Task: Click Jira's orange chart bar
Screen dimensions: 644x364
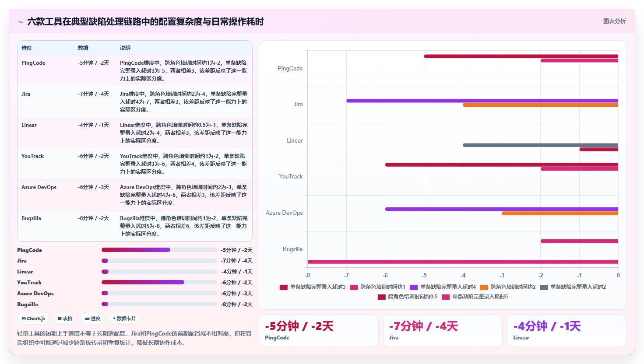Action: [x=540, y=105]
